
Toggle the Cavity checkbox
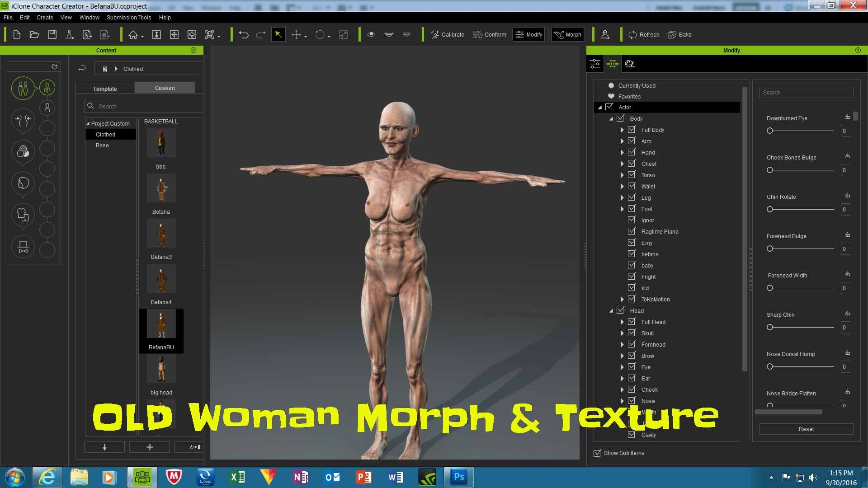click(x=632, y=435)
